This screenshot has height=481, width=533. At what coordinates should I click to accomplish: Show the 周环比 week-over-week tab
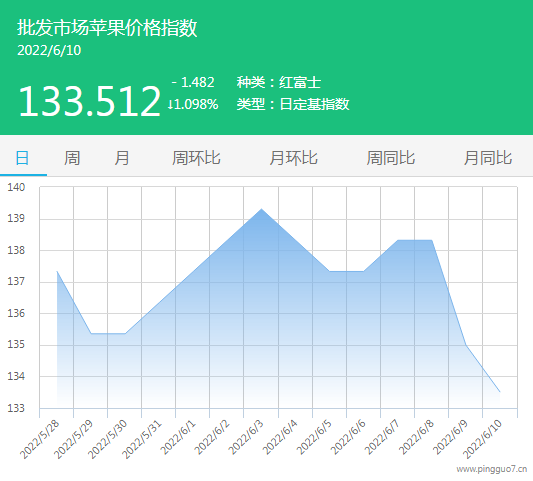pyautogui.click(x=196, y=158)
